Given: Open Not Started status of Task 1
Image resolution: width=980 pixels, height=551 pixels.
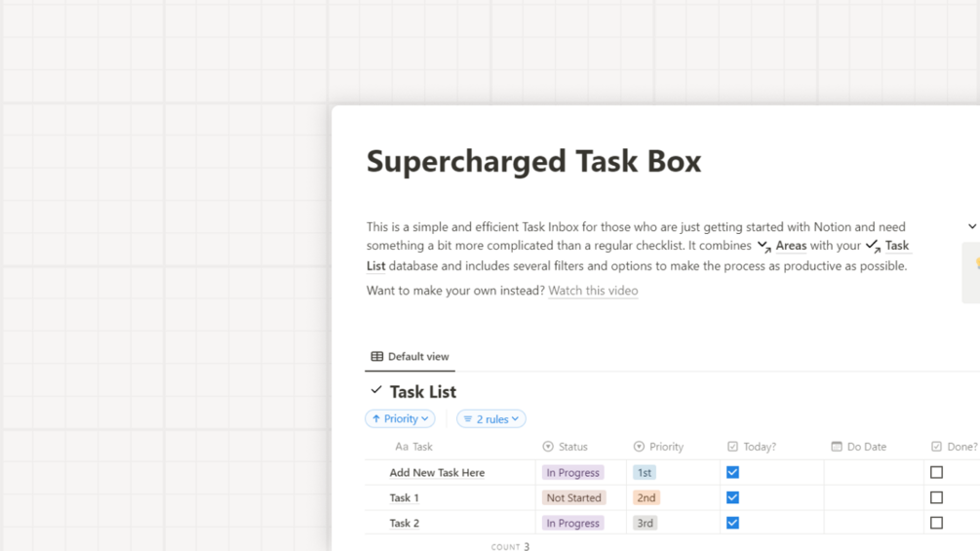Looking at the screenshot, I should click(x=573, y=497).
